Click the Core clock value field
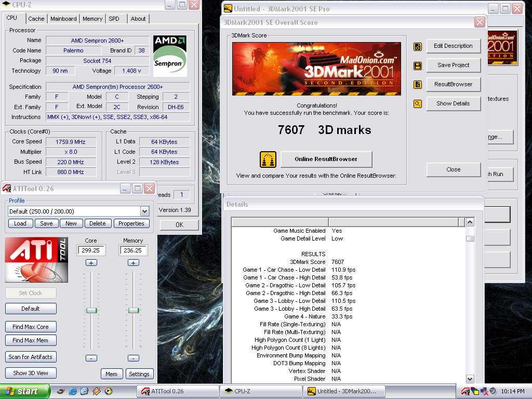Image resolution: width=532 pixels, height=399 pixels. 91,250
